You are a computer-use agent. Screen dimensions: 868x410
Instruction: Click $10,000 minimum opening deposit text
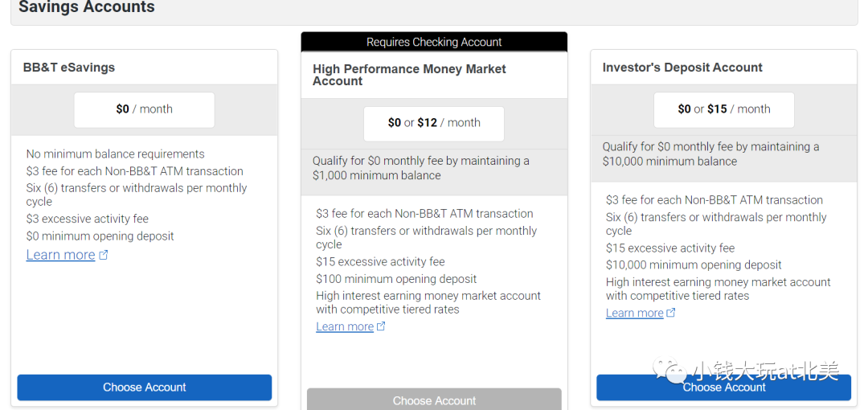pyautogui.click(x=694, y=264)
